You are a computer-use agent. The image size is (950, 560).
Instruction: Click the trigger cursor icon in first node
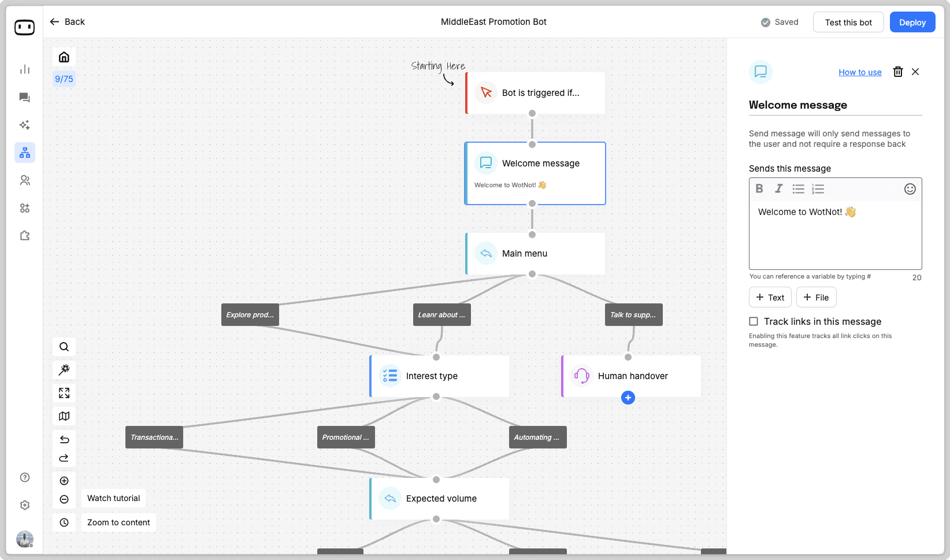486,92
